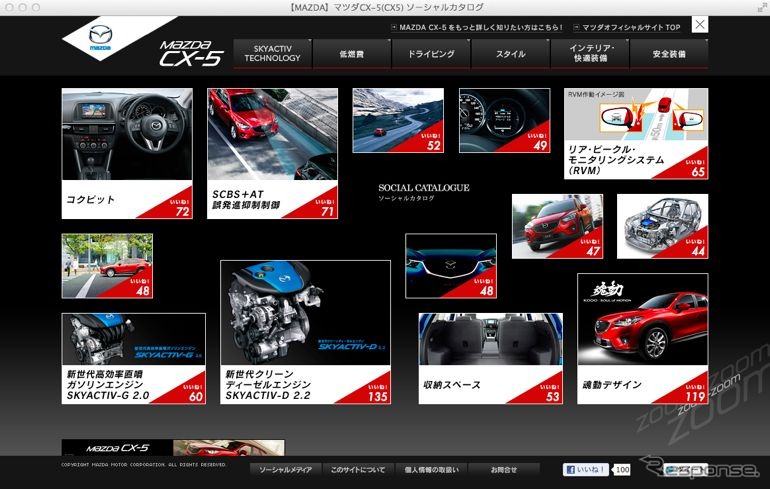This screenshot has height=489, width=770.
Task: Open マツダオフィシャルサイト TOP link
Action: click(x=627, y=27)
